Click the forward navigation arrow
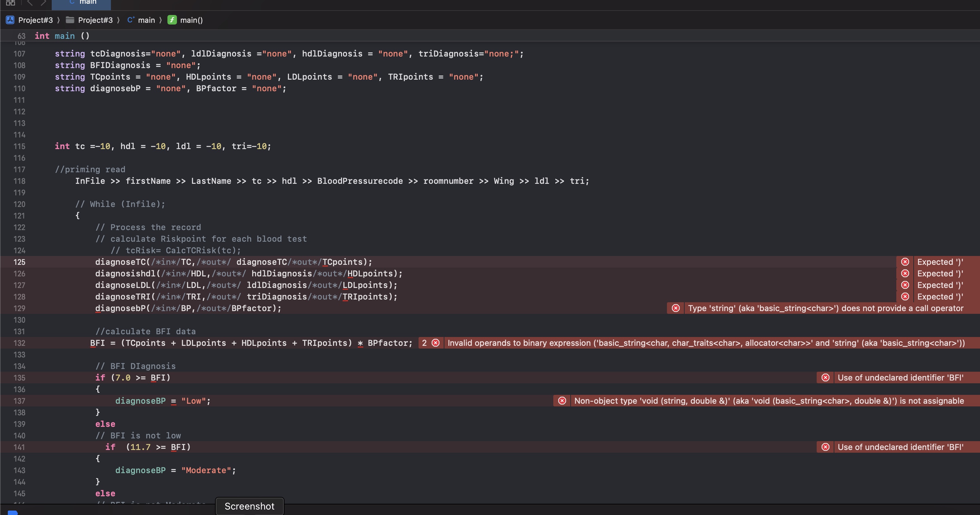 click(x=43, y=3)
